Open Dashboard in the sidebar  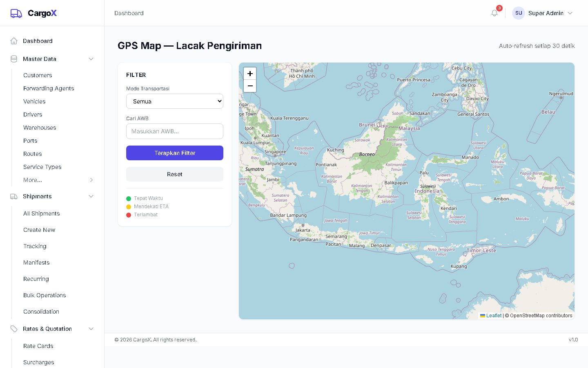point(38,41)
